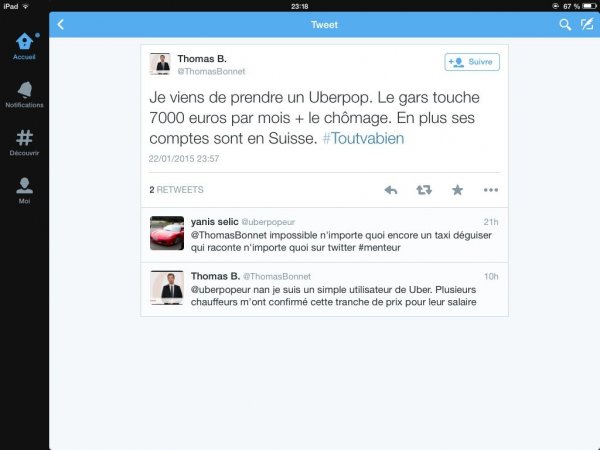Reply to Thomas B.'s tweet
This screenshot has height=450, width=600.
tap(391, 190)
